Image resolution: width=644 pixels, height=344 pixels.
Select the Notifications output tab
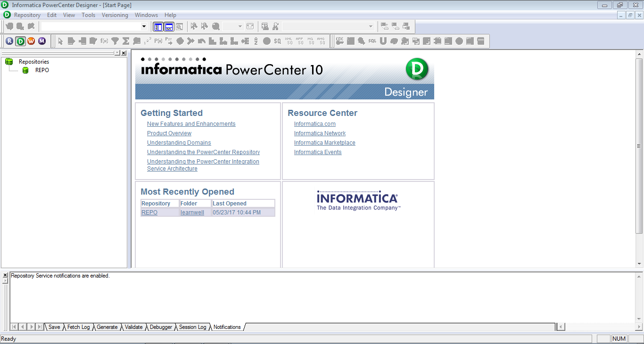pyautogui.click(x=227, y=327)
